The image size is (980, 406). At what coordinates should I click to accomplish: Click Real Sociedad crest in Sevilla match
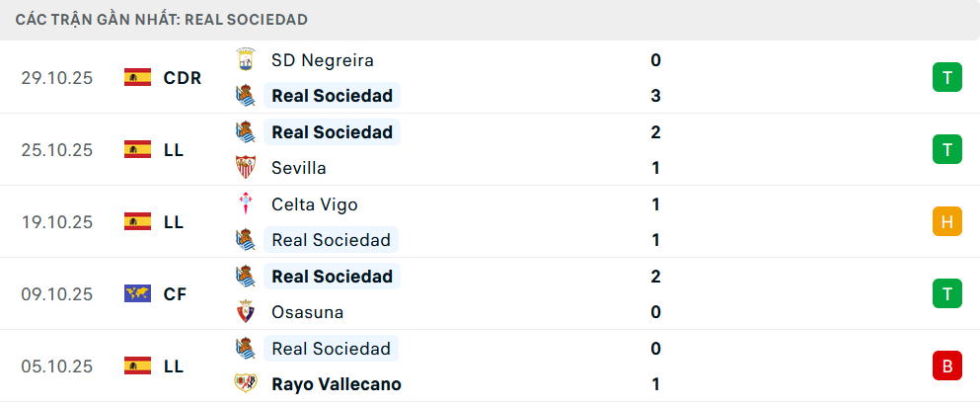click(x=245, y=132)
